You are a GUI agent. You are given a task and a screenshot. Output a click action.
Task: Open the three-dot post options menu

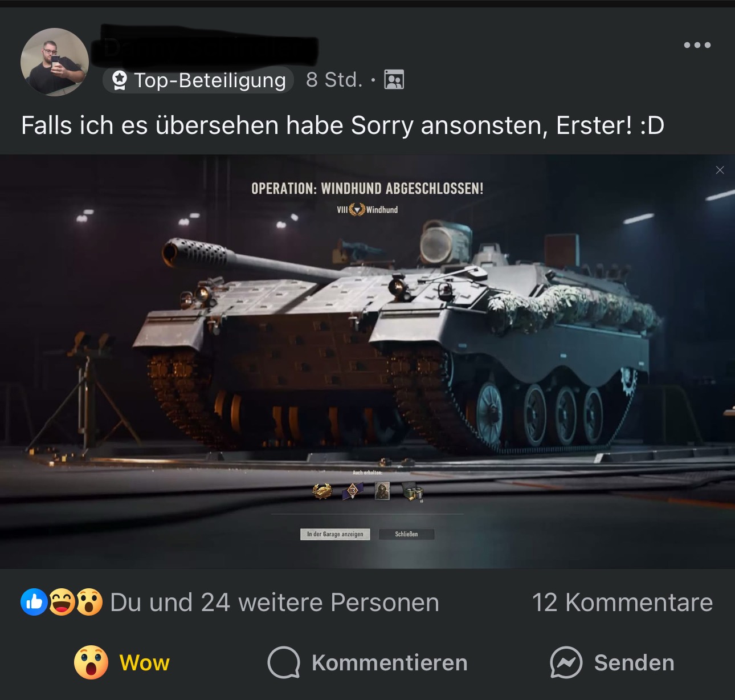click(697, 45)
